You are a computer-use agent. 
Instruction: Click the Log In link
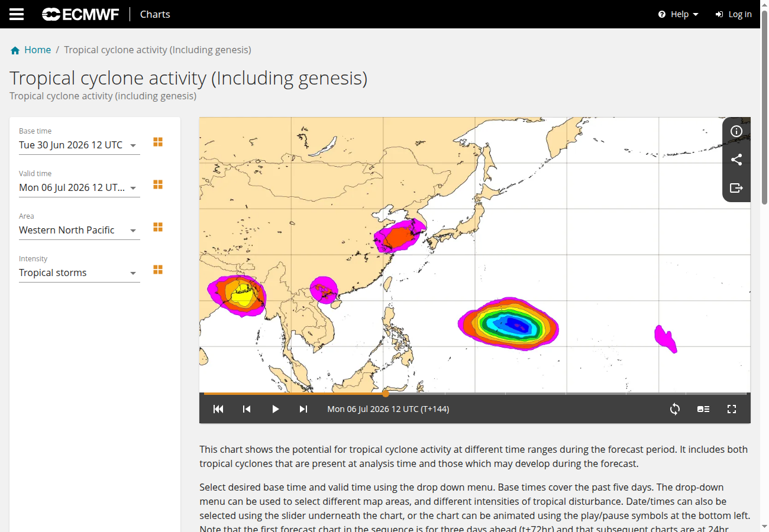734,14
